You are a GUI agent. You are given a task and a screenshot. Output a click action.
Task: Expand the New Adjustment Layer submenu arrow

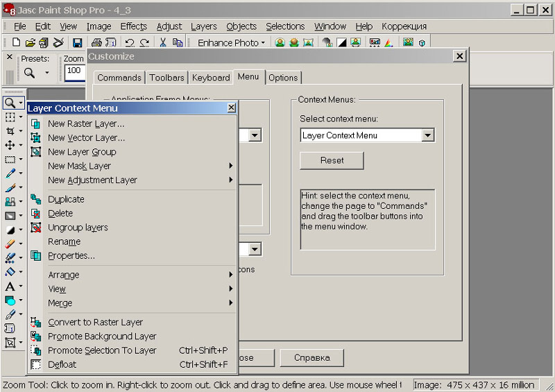(231, 180)
